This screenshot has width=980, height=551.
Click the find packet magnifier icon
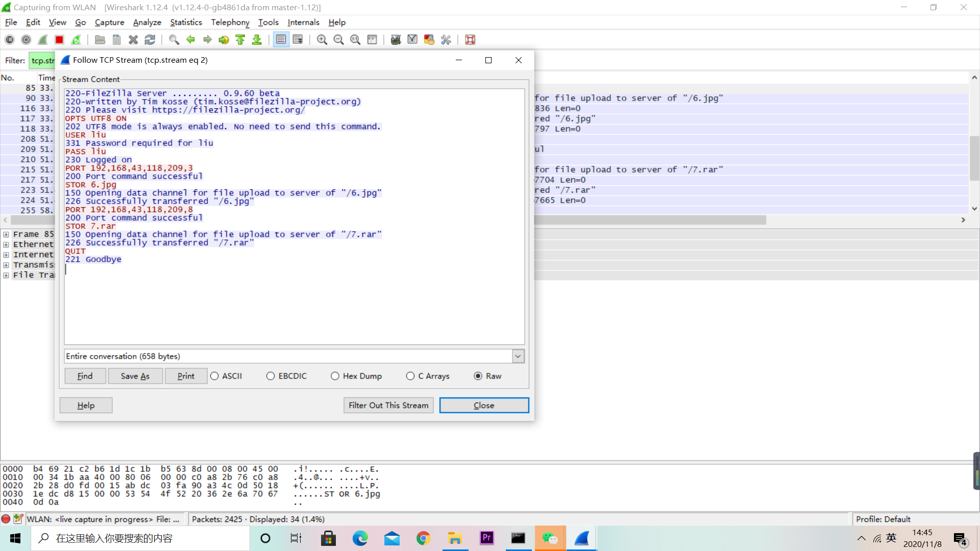pyautogui.click(x=174, y=40)
